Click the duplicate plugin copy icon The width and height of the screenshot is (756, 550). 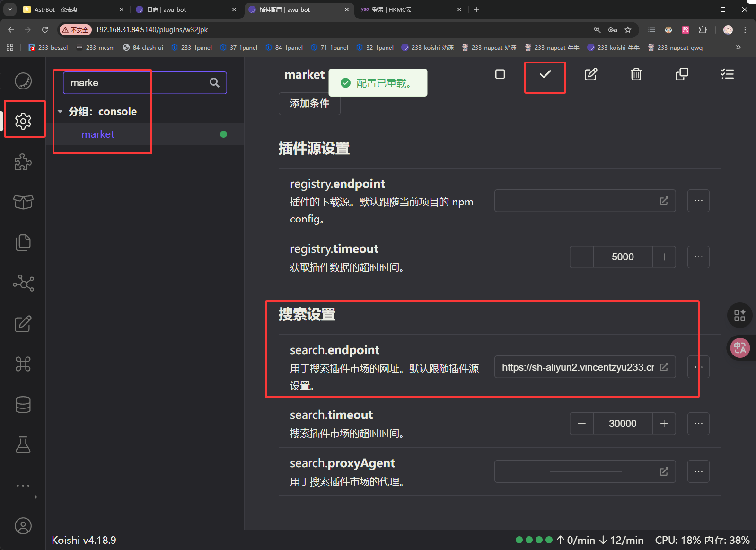point(681,74)
